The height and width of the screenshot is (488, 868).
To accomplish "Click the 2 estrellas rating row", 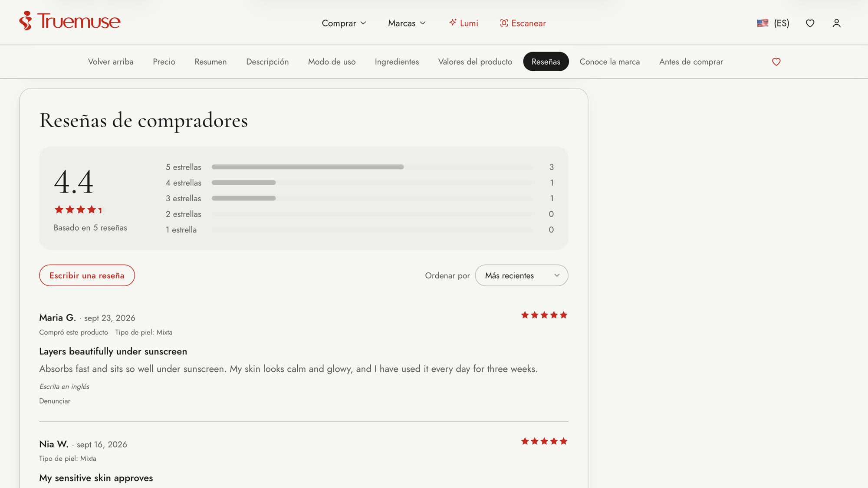I will (359, 214).
